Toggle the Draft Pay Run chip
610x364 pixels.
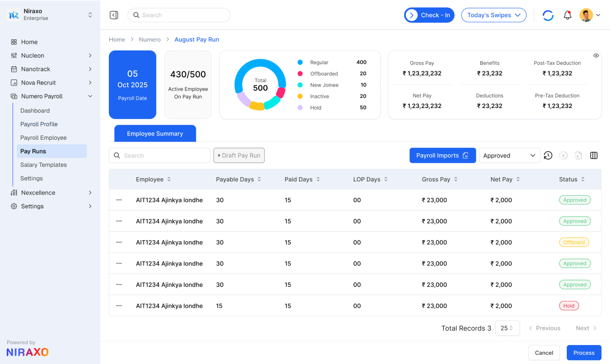click(239, 155)
